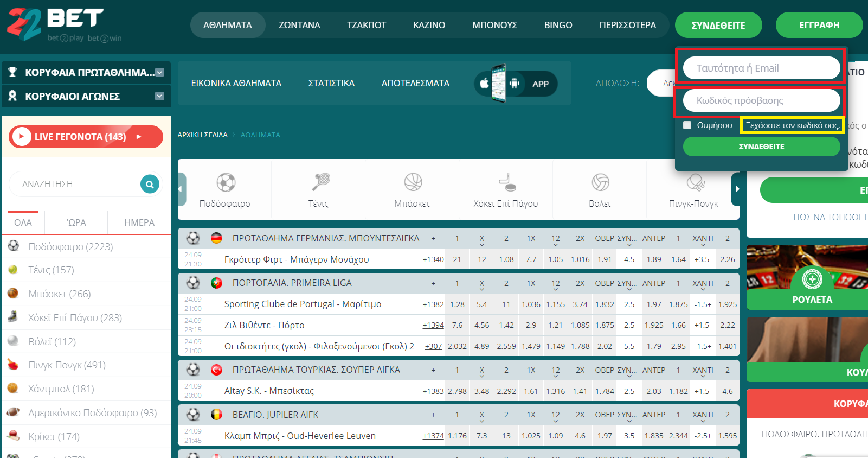Switch to the ΟΛΑ filter tab

(23, 222)
